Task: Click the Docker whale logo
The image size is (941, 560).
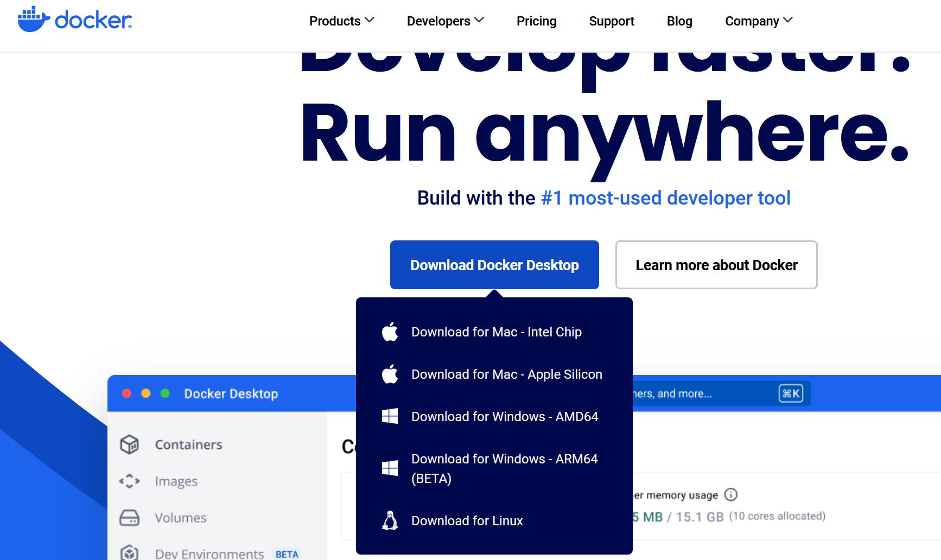Action: [x=74, y=20]
